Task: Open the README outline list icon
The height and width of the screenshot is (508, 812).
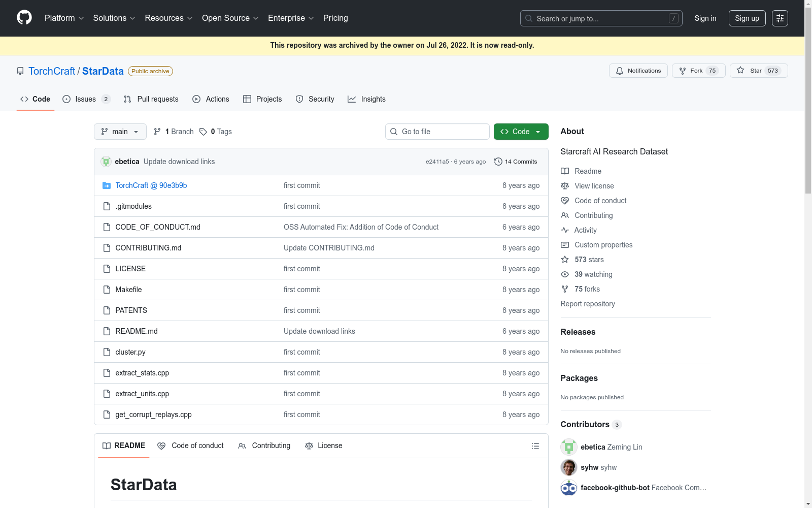Action: pos(535,446)
